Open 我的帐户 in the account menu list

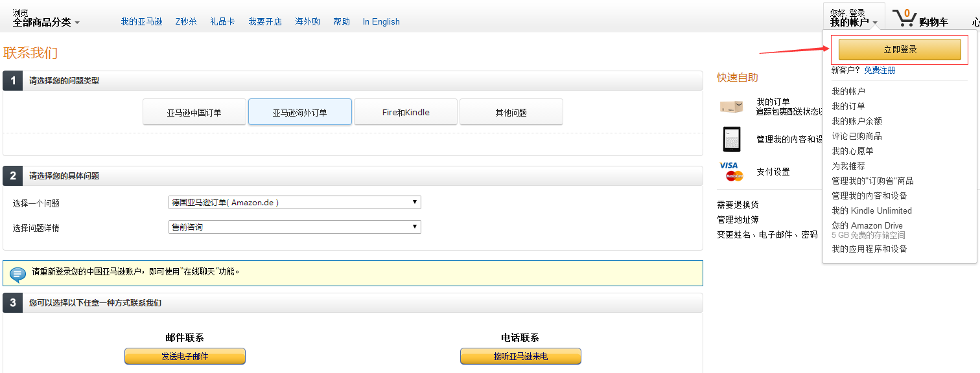pyautogui.click(x=848, y=91)
